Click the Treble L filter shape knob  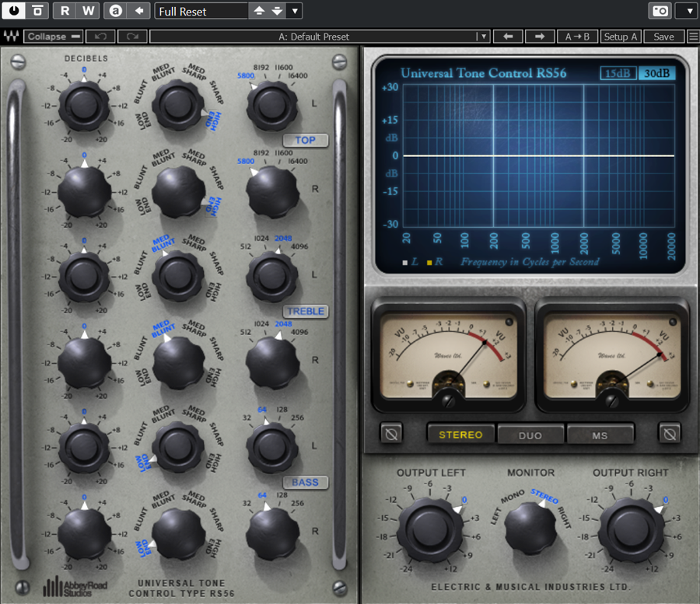tap(178, 276)
